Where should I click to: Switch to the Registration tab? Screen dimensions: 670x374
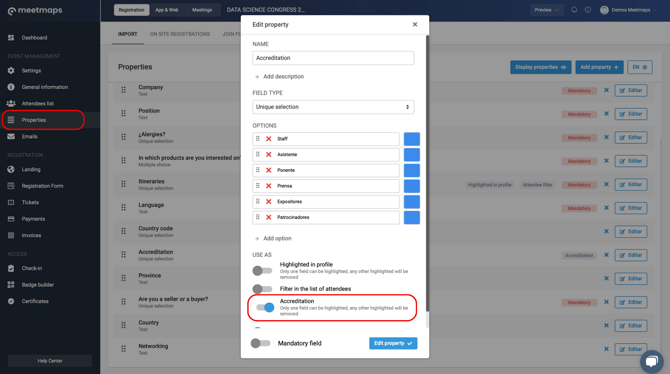pos(132,10)
